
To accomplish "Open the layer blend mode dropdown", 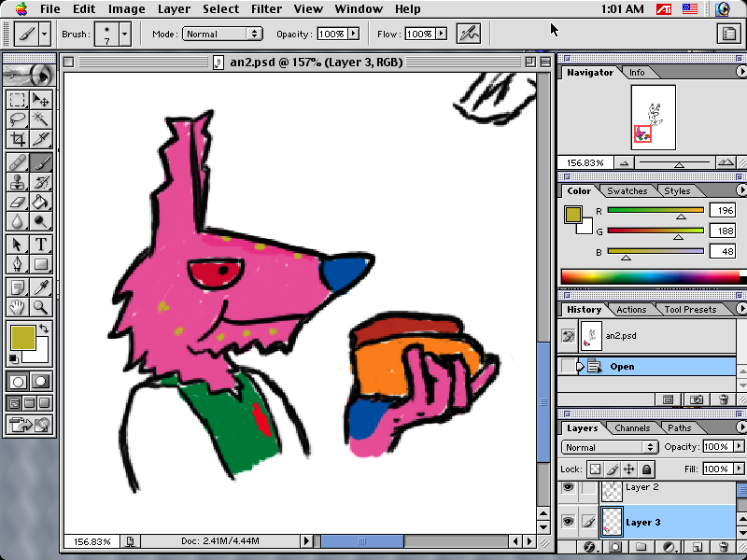I will point(611,447).
